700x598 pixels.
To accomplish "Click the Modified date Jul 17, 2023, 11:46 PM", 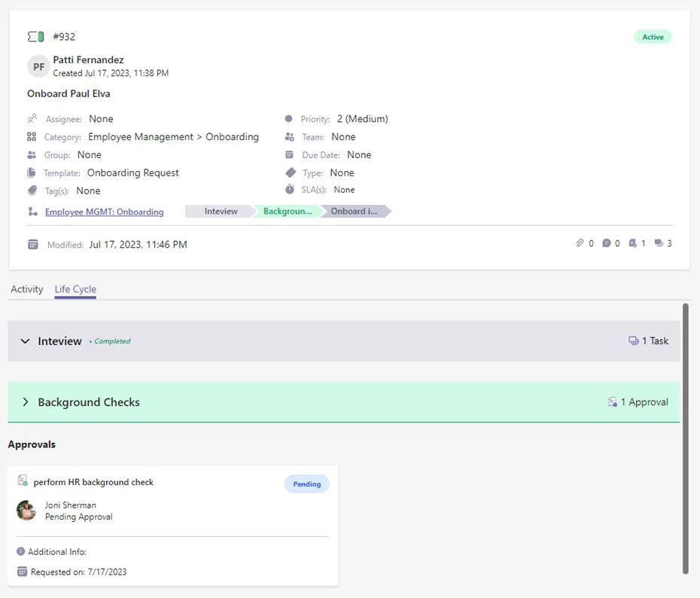I will tap(138, 245).
